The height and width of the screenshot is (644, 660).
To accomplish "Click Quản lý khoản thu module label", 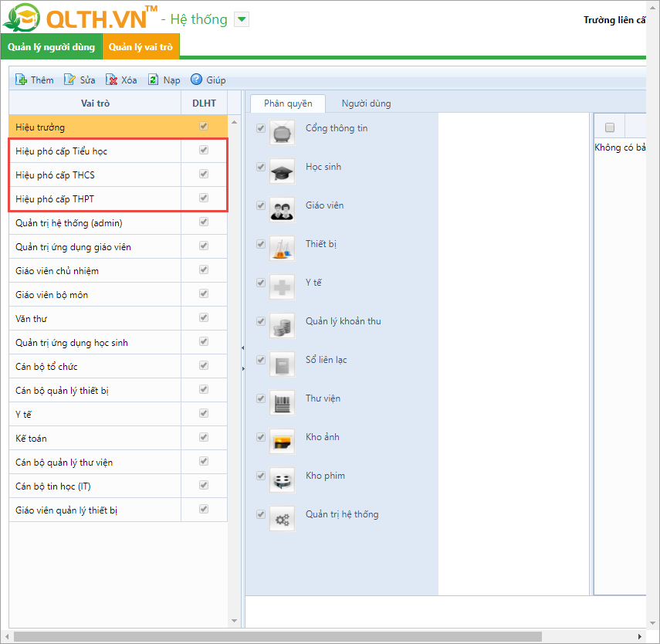I will pos(343,321).
